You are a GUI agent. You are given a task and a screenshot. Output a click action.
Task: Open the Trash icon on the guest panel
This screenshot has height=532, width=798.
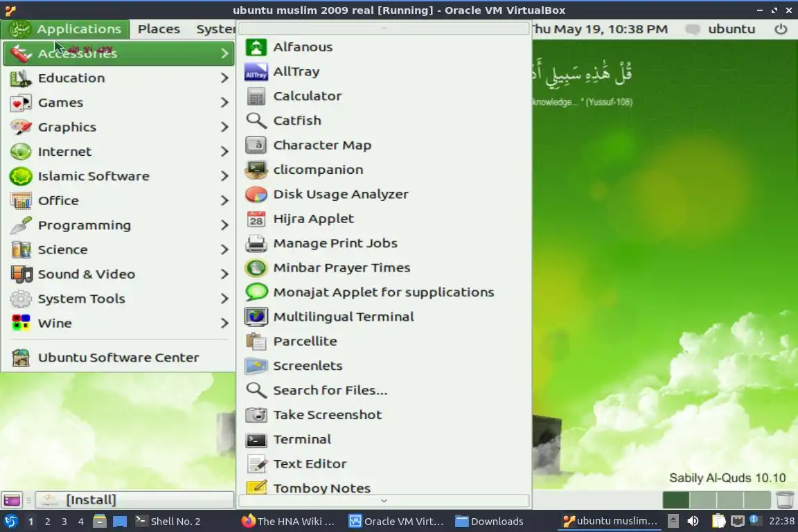pyautogui.click(x=785, y=500)
